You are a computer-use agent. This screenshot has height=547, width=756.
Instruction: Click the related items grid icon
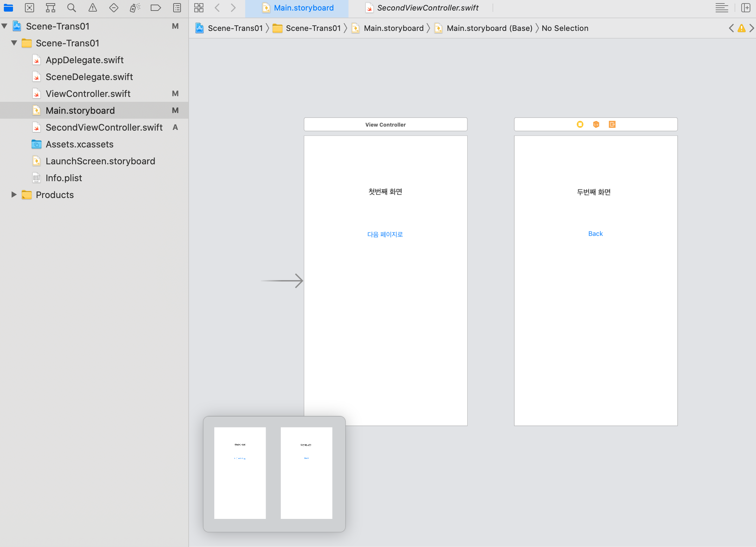click(199, 8)
